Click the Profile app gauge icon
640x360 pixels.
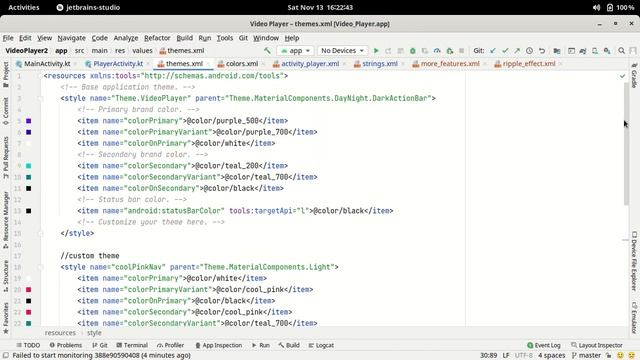[x=437, y=51]
